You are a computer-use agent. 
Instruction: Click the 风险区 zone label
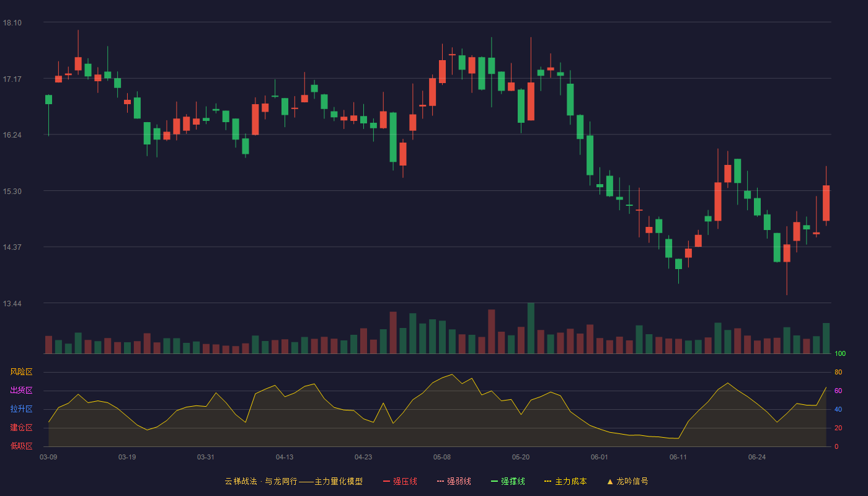coord(21,372)
